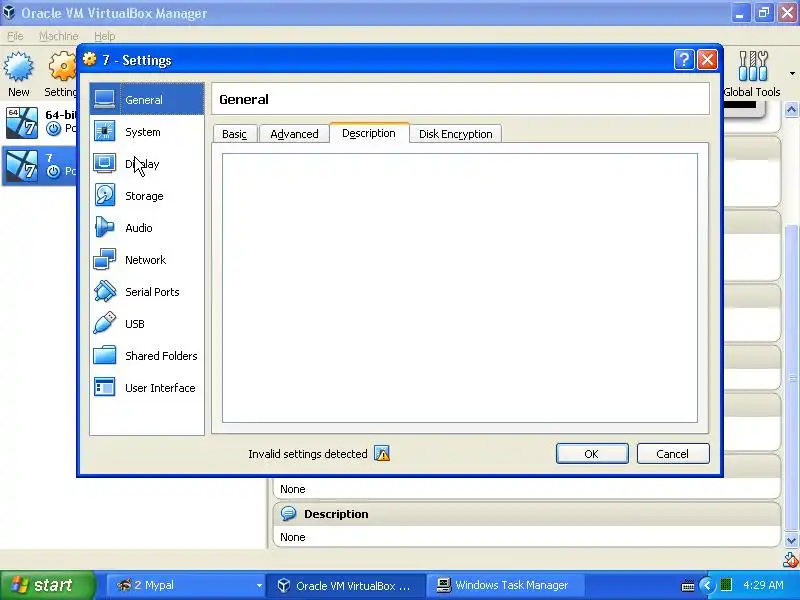Screen dimensions: 800x600
Task: Click the dialog help question mark button
Action: pos(684,60)
